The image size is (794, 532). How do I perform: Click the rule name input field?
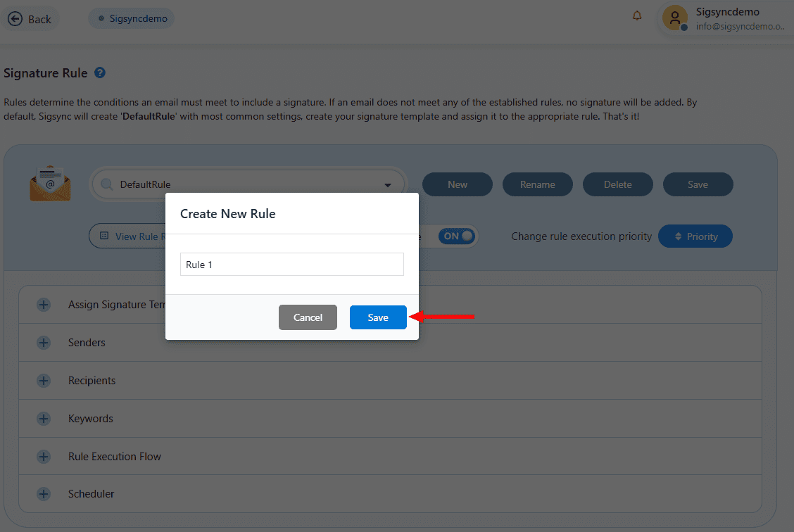(x=291, y=265)
